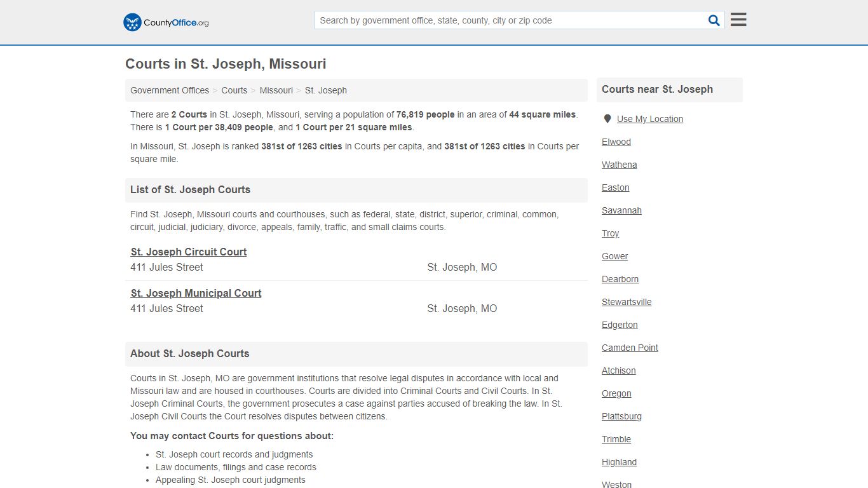View courts near Atchison
Screen dimensions: 868x488
click(x=619, y=370)
